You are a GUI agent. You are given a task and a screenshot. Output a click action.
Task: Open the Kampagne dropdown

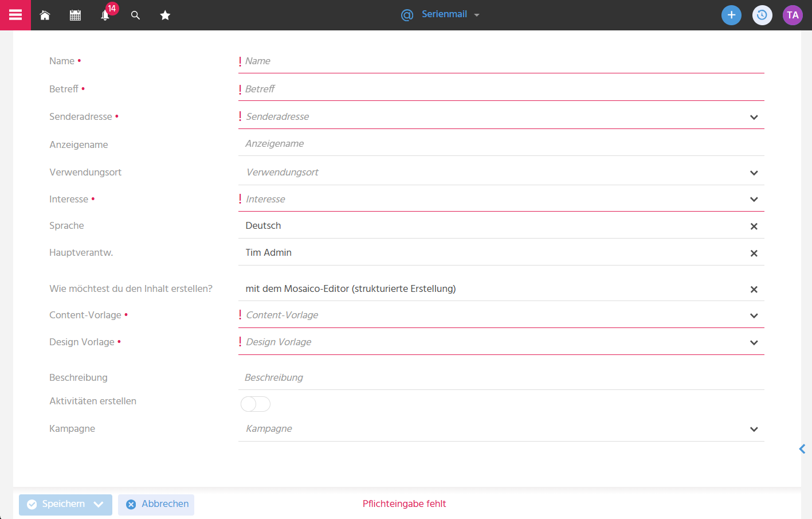[x=754, y=430]
